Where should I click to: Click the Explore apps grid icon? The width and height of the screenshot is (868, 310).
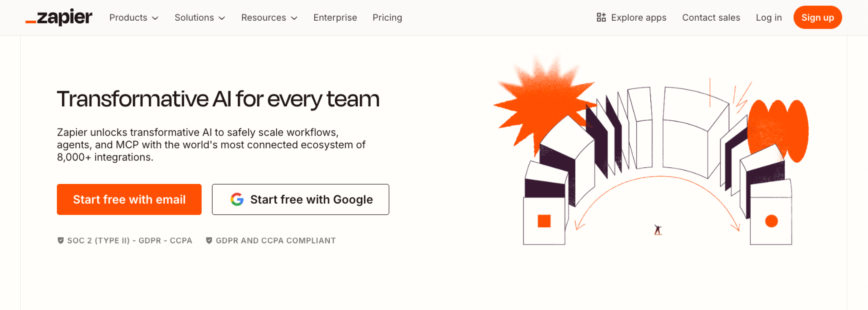point(601,17)
